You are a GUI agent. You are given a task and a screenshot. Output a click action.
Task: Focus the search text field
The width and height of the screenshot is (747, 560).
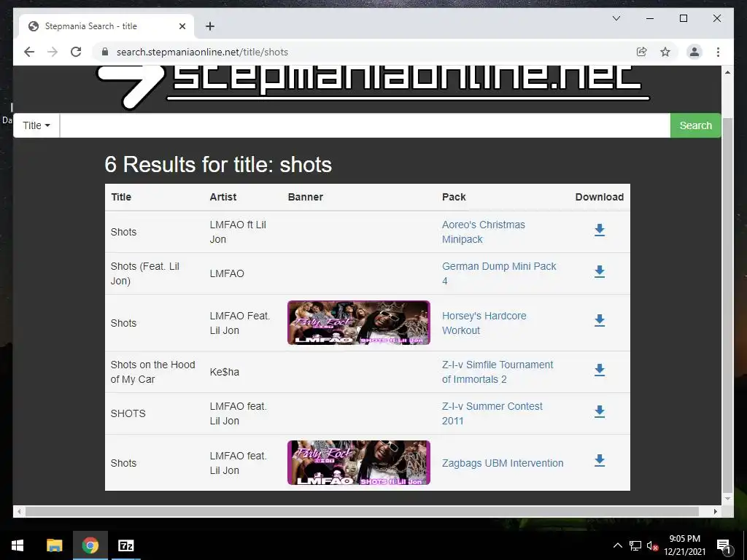click(x=365, y=125)
